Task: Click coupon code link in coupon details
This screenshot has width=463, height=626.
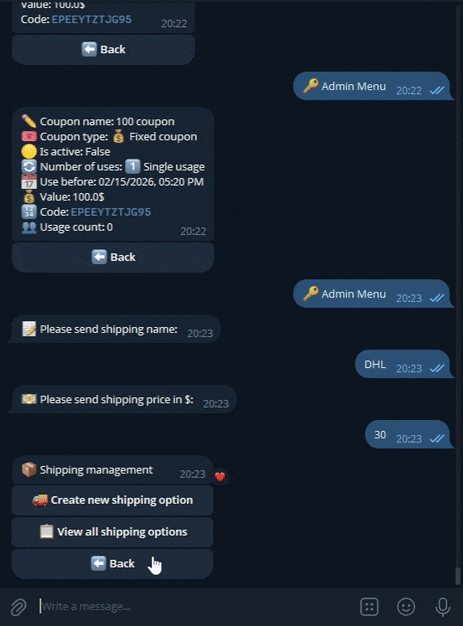Action: pyautogui.click(x=111, y=212)
